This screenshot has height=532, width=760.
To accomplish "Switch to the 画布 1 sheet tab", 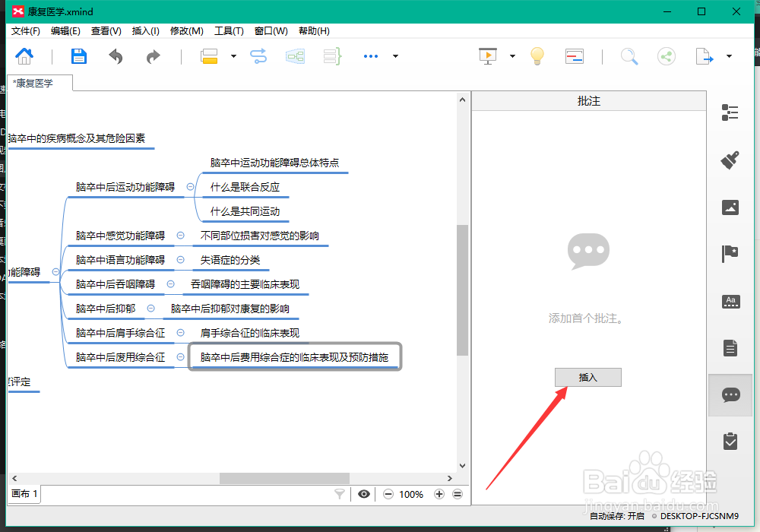I will coord(24,494).
